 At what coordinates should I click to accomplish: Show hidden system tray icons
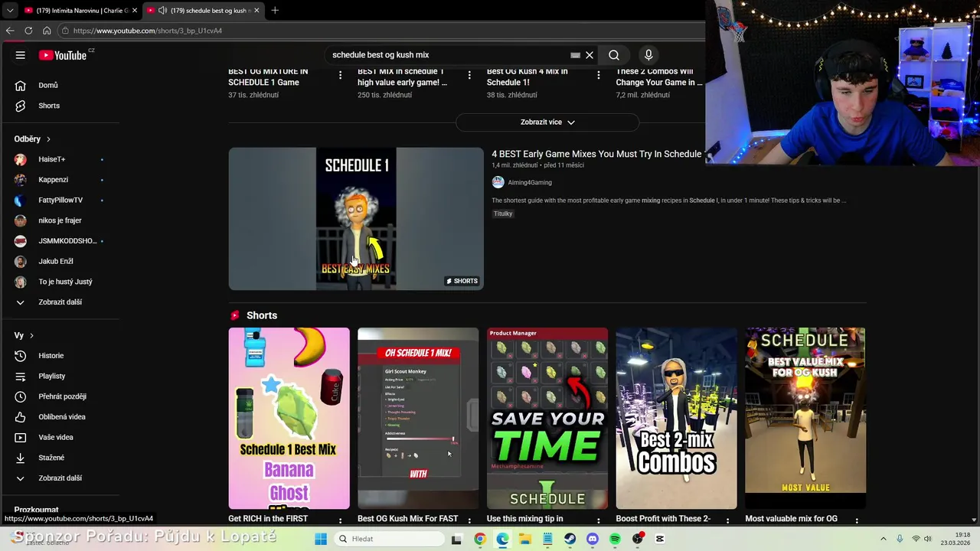click(x=883, y=539)
